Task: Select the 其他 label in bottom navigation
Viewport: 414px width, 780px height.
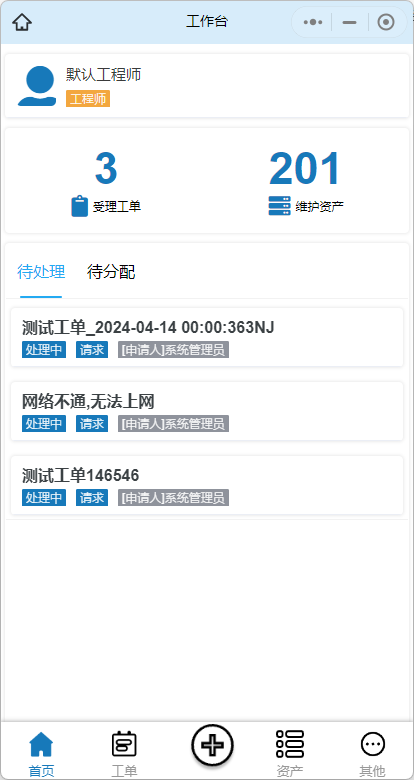Action: tap(372, 771)
